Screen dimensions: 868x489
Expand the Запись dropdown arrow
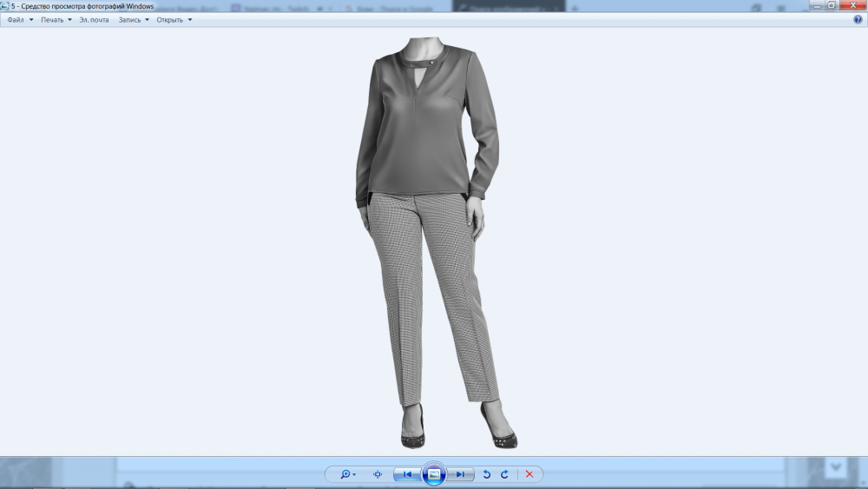pos(147,20)
